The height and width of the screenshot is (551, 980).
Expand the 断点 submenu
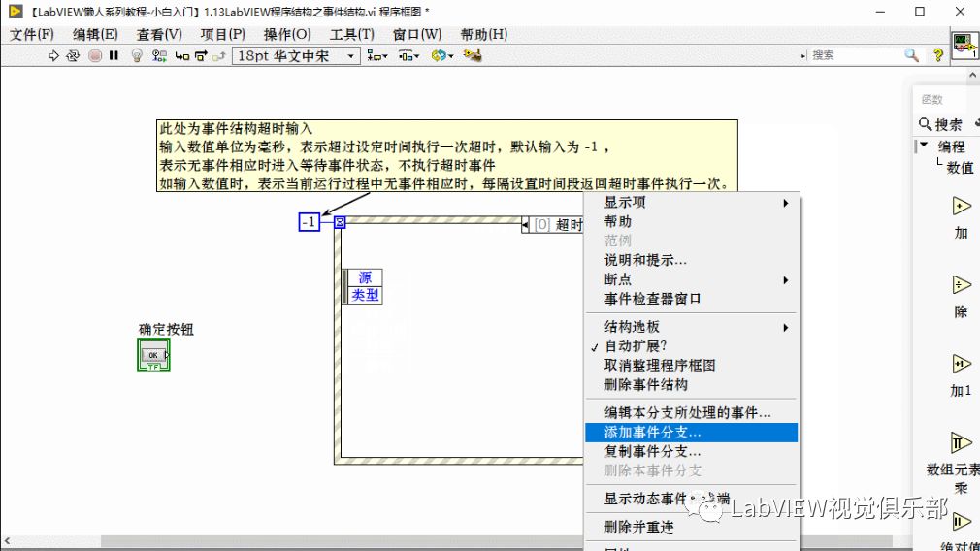point(692,280)
